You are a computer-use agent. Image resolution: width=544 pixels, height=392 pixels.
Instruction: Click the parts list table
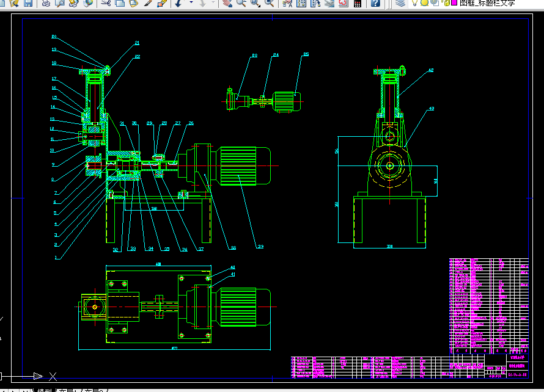click(x=489, y=306)
